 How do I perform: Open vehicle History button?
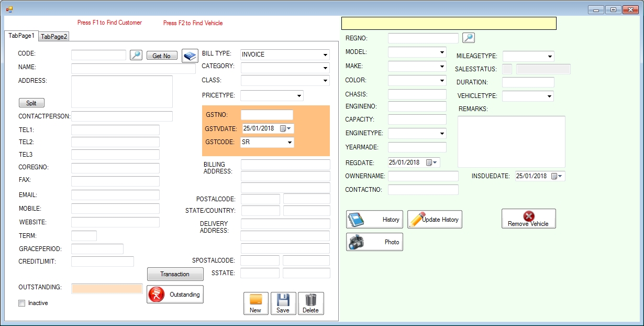[374, 220]
